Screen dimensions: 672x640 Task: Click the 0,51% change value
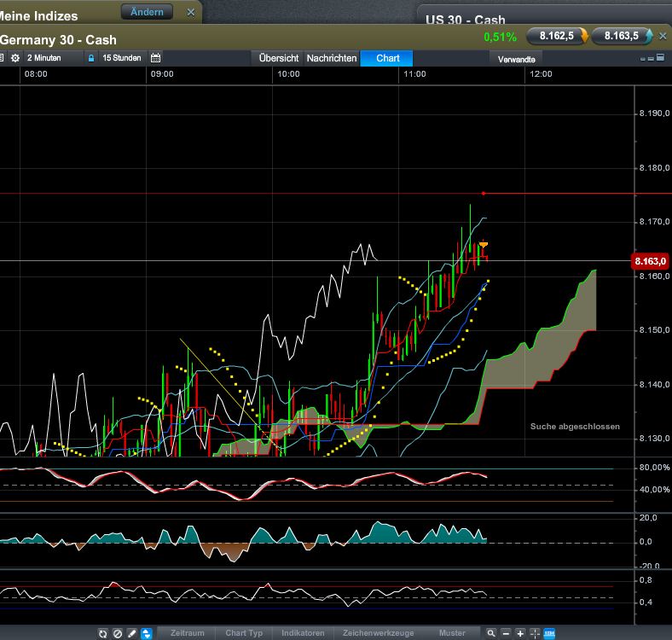(x=500, y=37)
